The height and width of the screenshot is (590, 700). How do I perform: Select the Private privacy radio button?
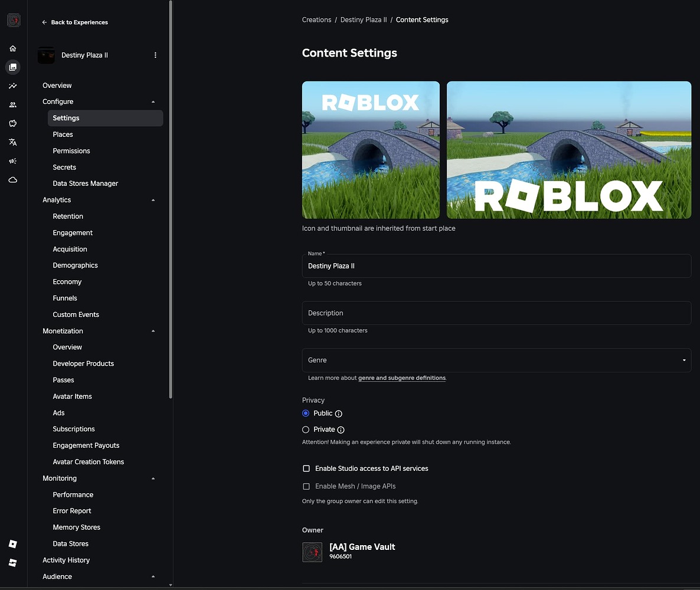(306, 430)
